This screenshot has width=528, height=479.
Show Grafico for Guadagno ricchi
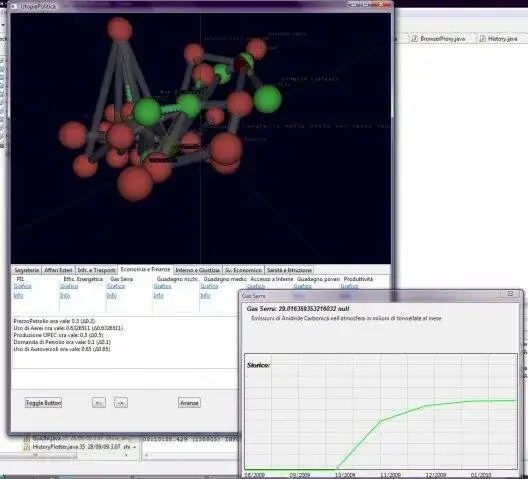[x=162, y=286]
